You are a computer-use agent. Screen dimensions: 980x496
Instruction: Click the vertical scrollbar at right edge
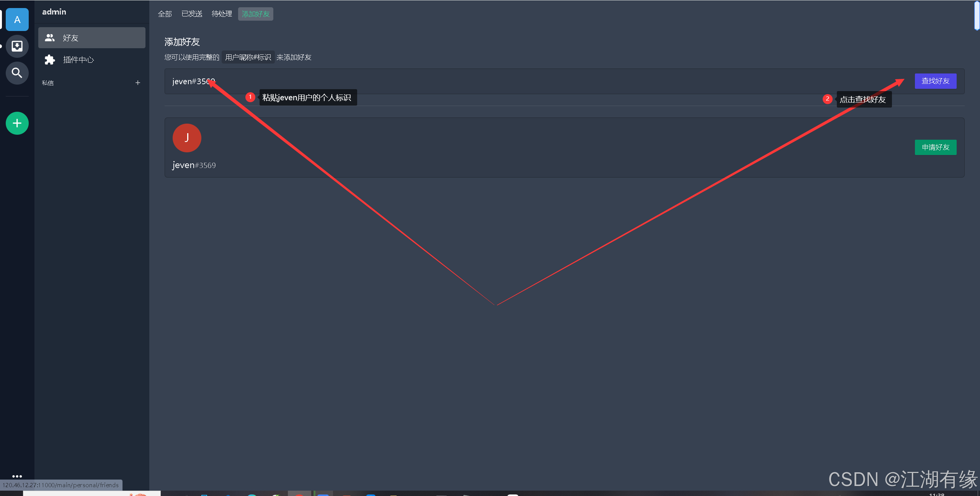click(x=977, y=15)
